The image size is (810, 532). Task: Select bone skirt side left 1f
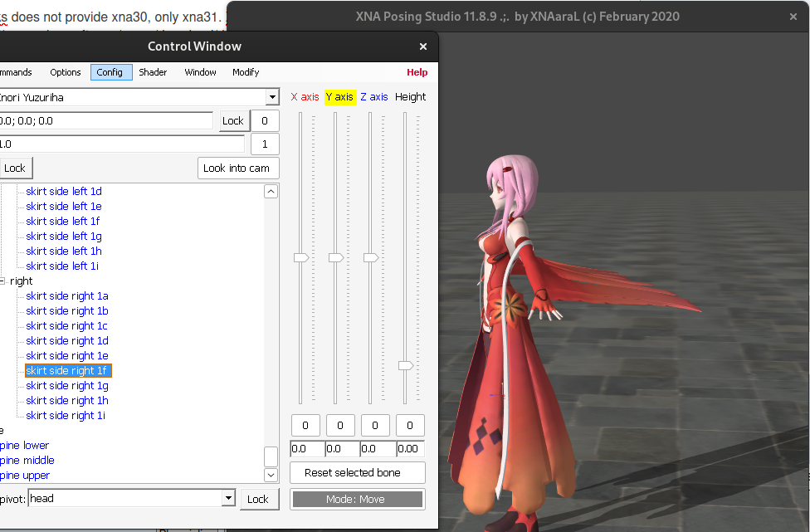62,221
